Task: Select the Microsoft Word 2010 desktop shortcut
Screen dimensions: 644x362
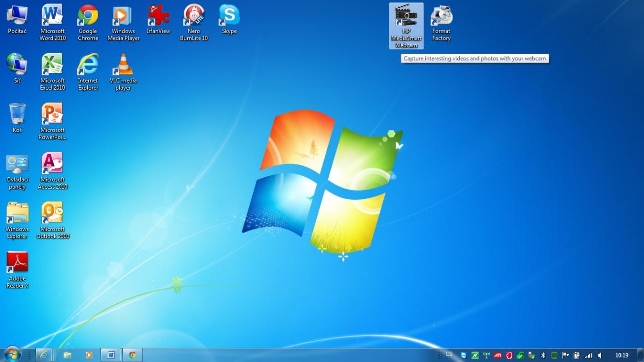Action: coord(53,23)
